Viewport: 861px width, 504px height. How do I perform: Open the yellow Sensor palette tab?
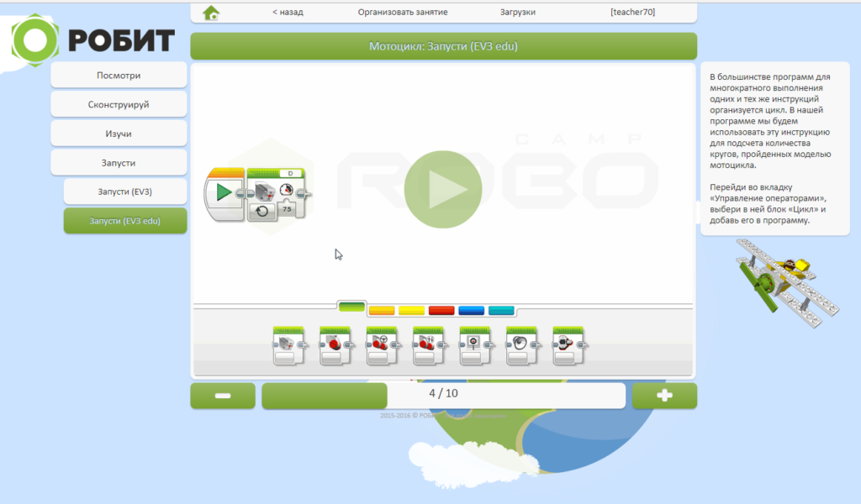[x=411, y=311]
